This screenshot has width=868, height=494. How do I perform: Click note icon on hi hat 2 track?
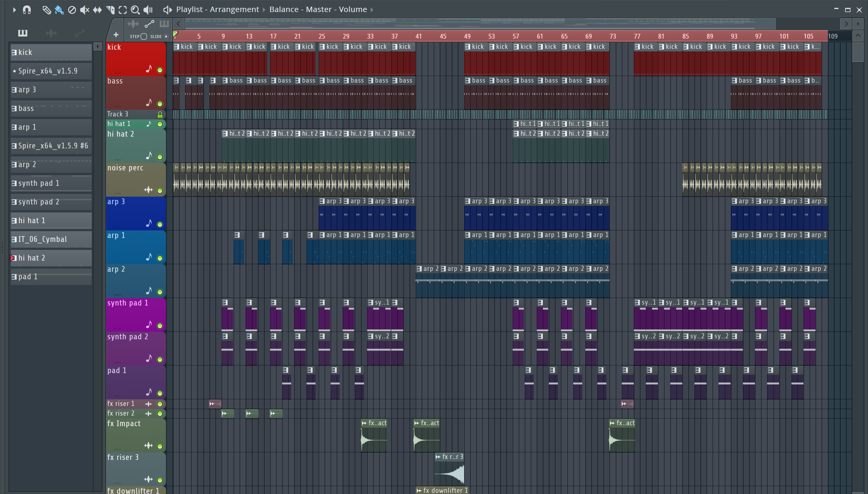point(149,155)
